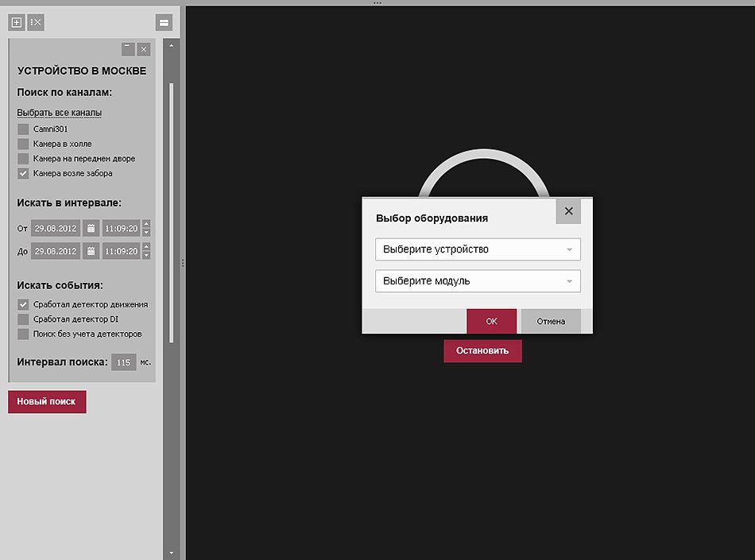Viewport: 755px width, 560px height.
Task: Check the 'Камера в холле' channel
Action: pyautogui.click(x=23, y=144)
